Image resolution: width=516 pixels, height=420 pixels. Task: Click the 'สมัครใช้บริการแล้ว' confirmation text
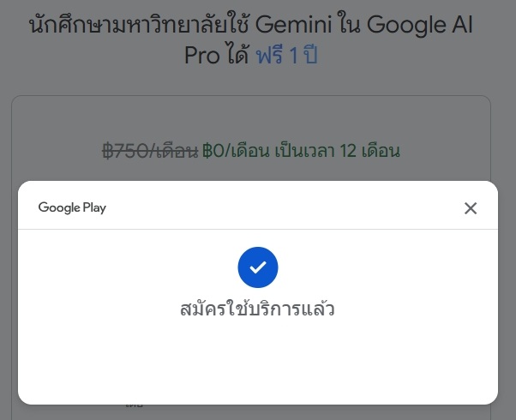pos(258,309)
